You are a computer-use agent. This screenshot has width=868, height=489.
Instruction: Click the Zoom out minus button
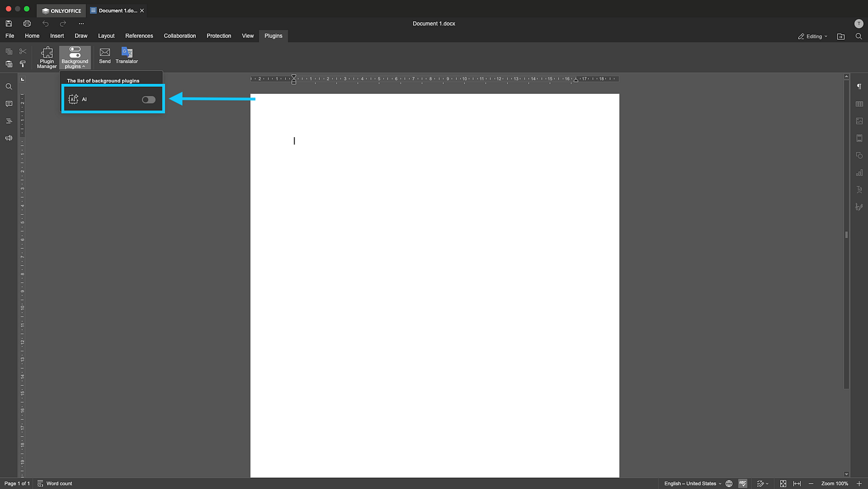[x=812, y=483]
